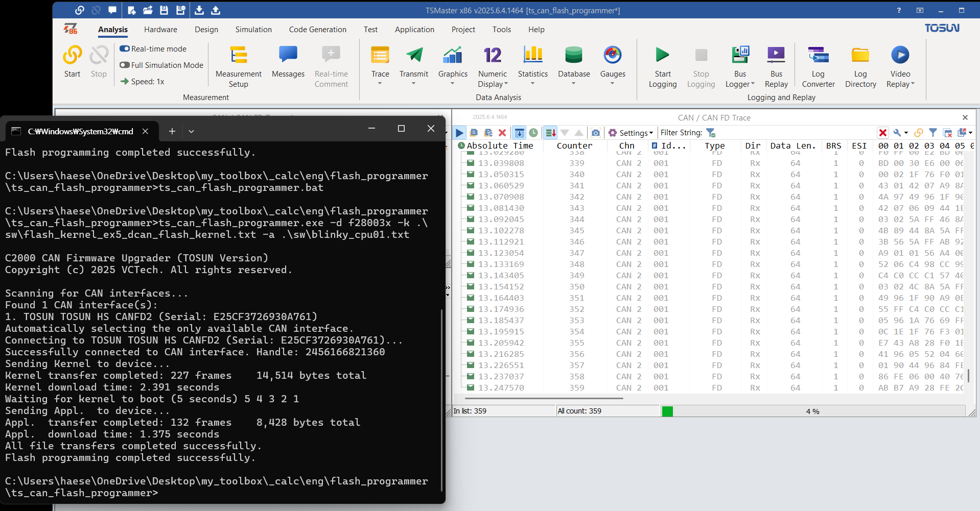Open the Simulation ribbon tab
980x511 pixels.
[253, 30]
